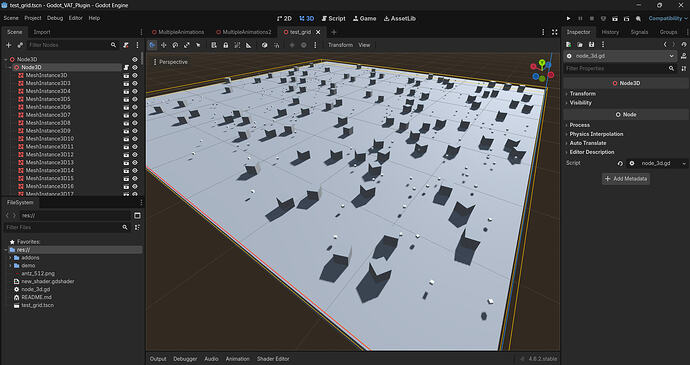This screenshot has width=690, height=365.
Task: Open the Shader Editor bottom panel
Action: point(273,359)
